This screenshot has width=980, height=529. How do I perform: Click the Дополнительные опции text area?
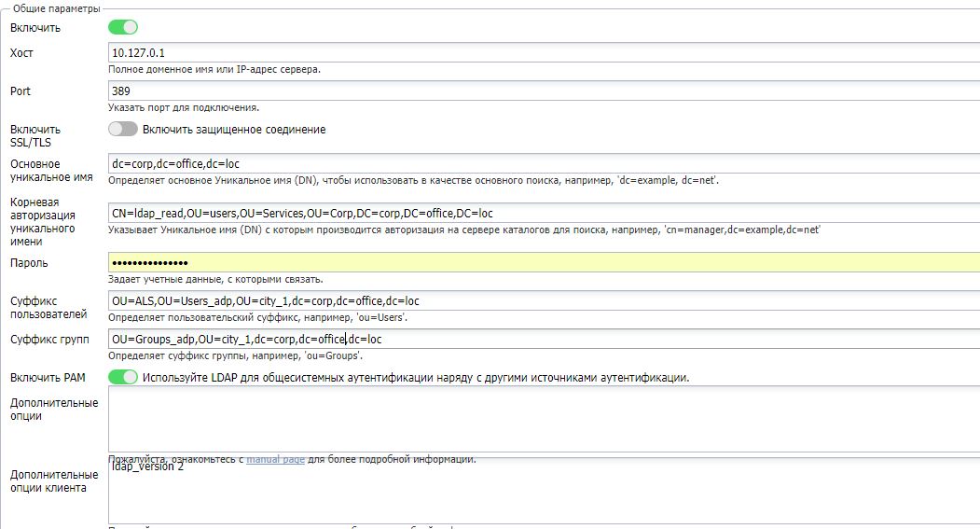pyautogui.click(x=541, y=419)
